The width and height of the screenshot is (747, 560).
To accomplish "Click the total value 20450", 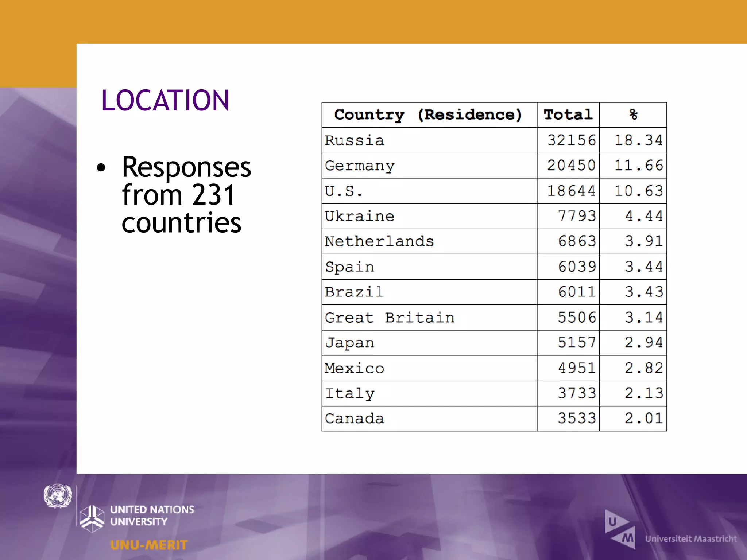I will click(x=571, y=166).
